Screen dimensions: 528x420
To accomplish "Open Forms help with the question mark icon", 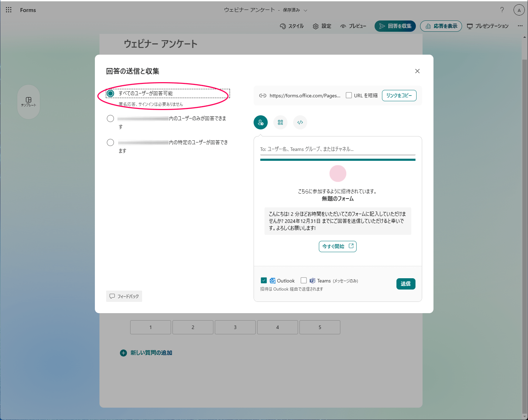I will 502,10.
